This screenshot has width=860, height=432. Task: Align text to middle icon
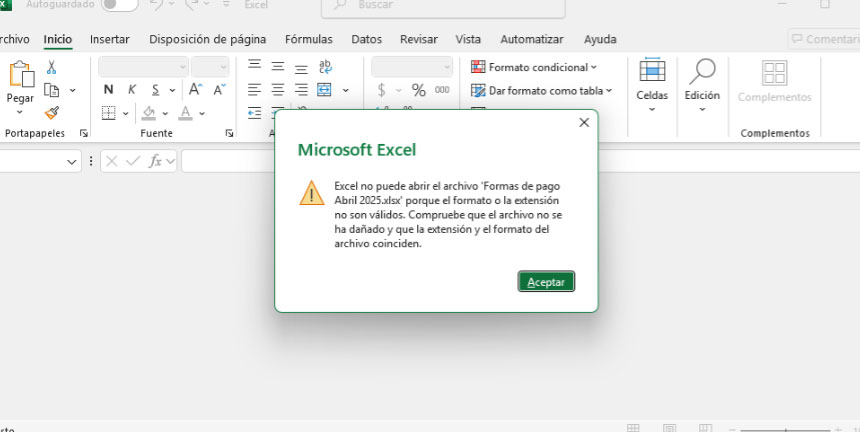(x=278, y=67)
